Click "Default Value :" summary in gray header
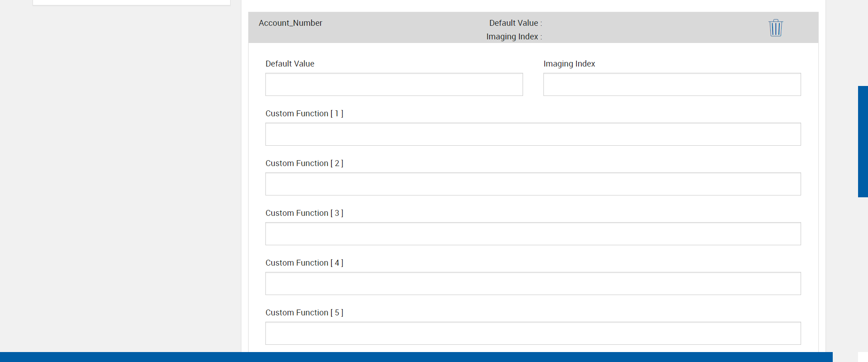This screenshot has width=868, height=362. click(x=515, y=23)
